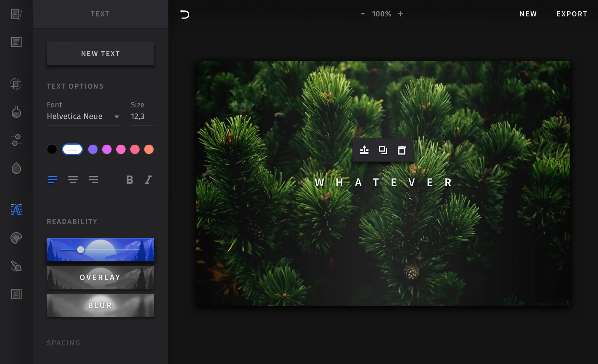The image size is (598, 364).
Task: Open the sticker tool icon
Action: (16, 238)
